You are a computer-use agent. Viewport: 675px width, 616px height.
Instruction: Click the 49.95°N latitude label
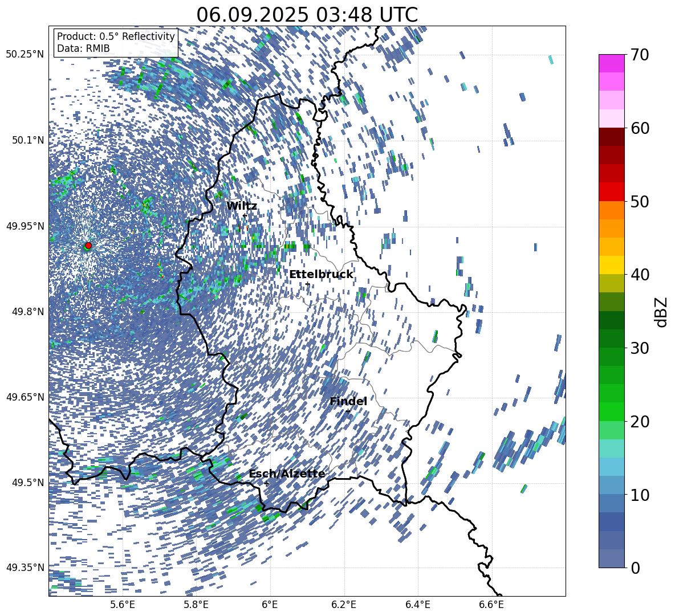(25, 226)
